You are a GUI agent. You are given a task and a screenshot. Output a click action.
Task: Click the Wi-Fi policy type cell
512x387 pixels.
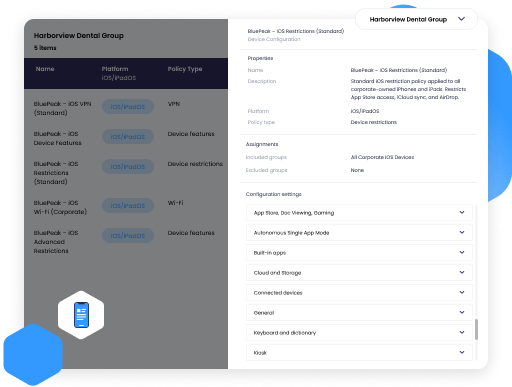175,203
